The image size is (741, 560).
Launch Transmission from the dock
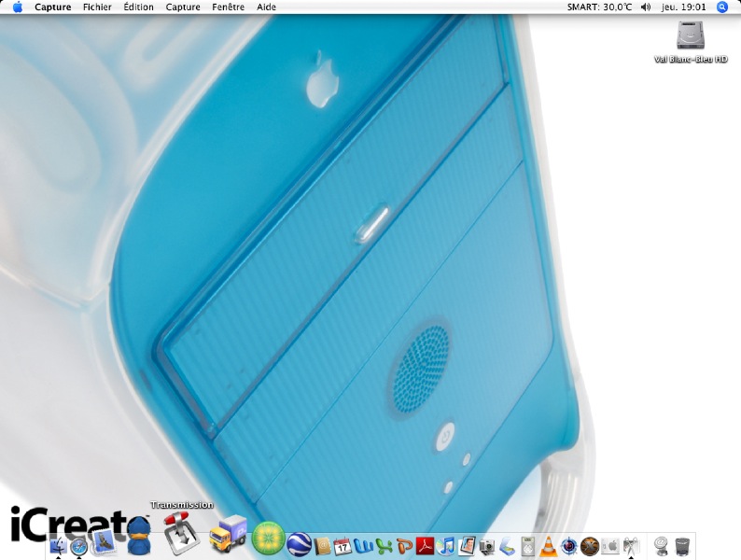pos(181,533)
